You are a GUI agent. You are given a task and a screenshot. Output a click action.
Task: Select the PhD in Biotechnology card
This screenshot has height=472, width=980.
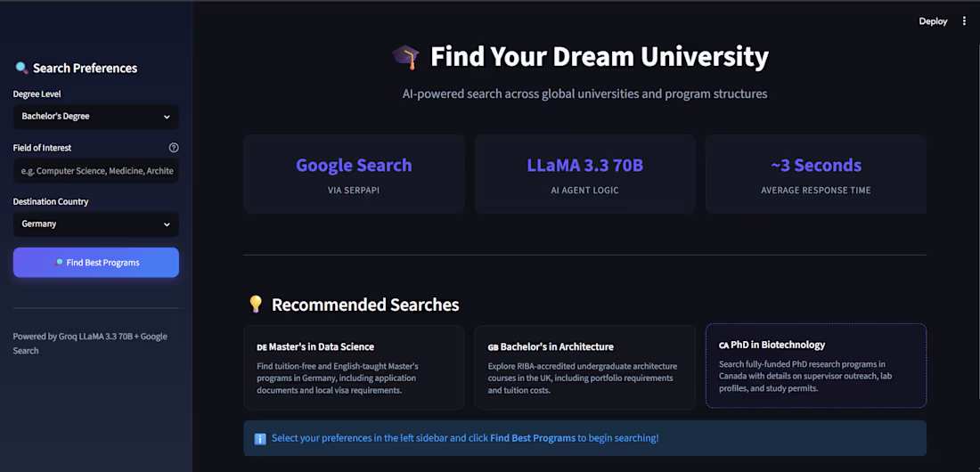pyautogui.click(x=816, y=366)
